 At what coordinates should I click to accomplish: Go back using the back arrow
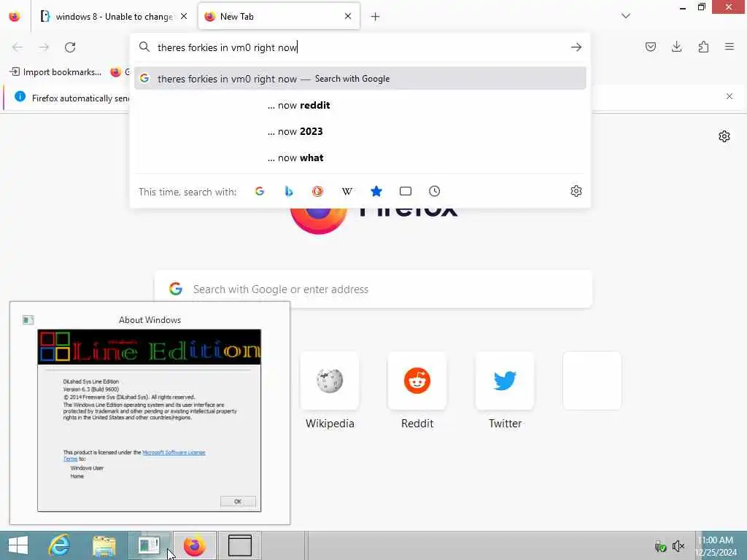pos(18,47)
